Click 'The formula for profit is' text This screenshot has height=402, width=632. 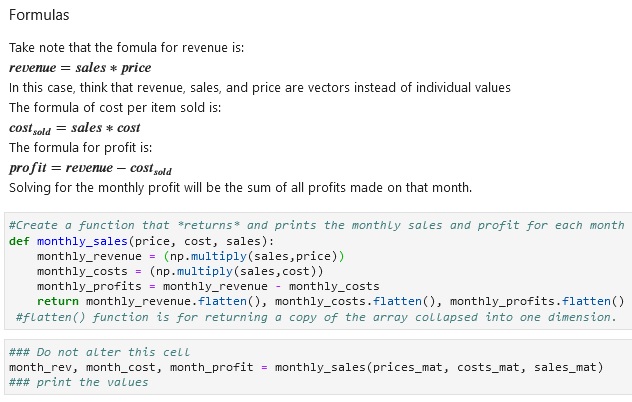click(x=81, y=148)
